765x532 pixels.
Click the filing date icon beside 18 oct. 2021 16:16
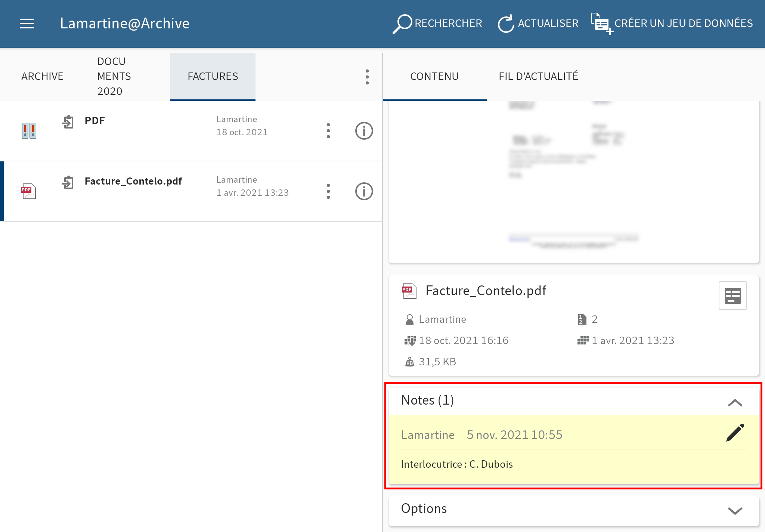(410, 341)
